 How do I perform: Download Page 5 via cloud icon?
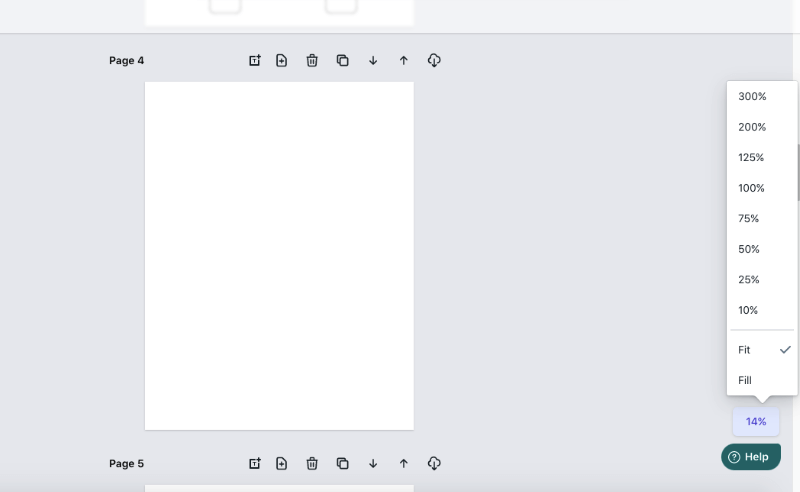tap(434, 463)
